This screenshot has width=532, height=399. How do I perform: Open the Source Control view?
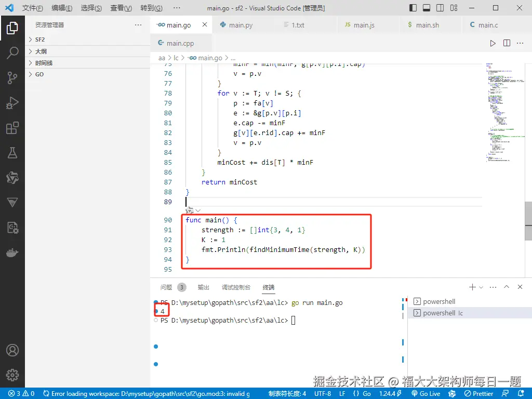(x=12, y=78)
